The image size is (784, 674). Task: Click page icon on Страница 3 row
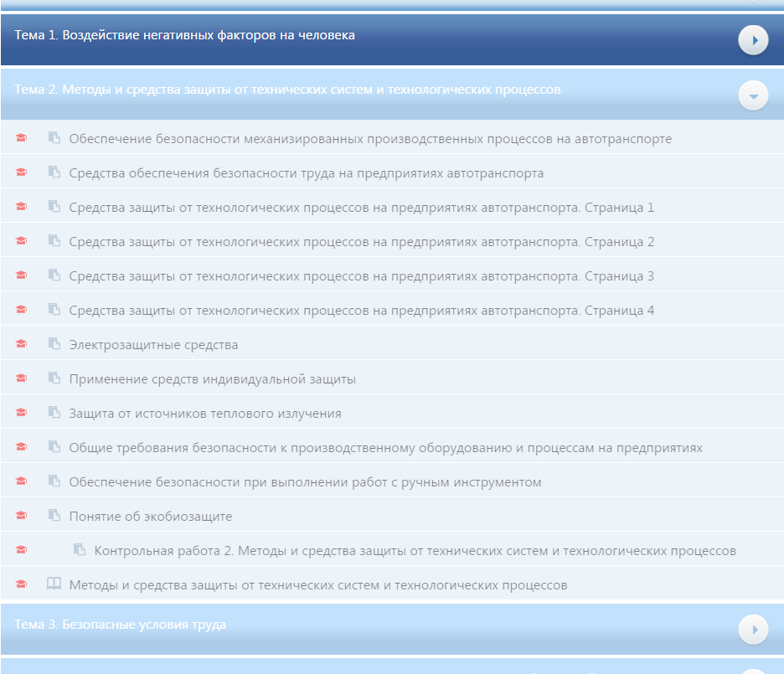54,275
